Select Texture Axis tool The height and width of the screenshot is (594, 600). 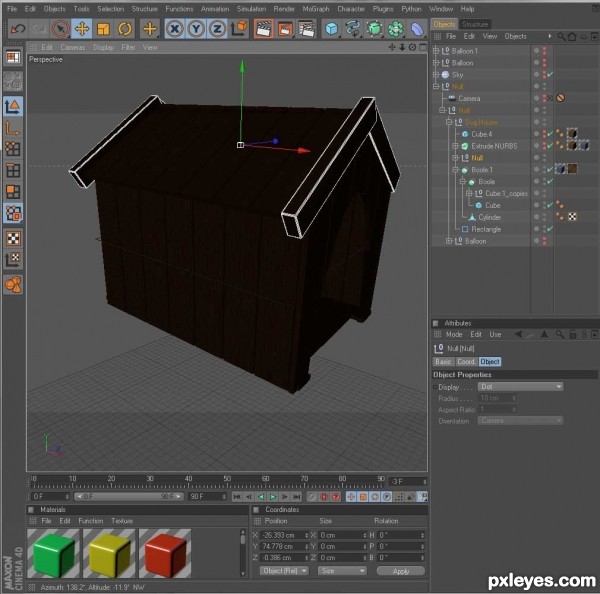point(13,260)
